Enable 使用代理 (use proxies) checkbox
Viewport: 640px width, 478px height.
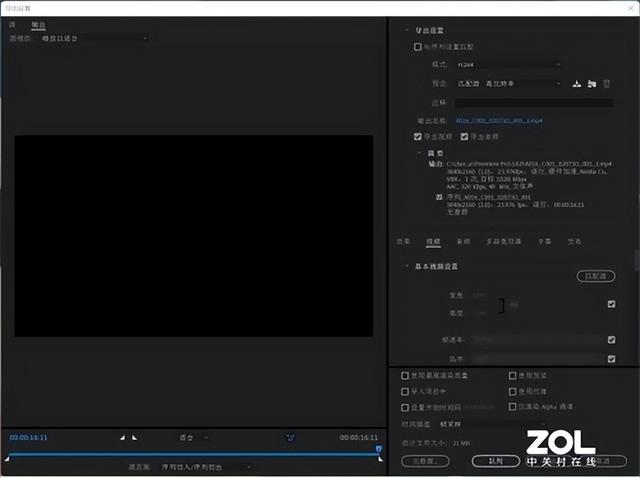point(513,391)
